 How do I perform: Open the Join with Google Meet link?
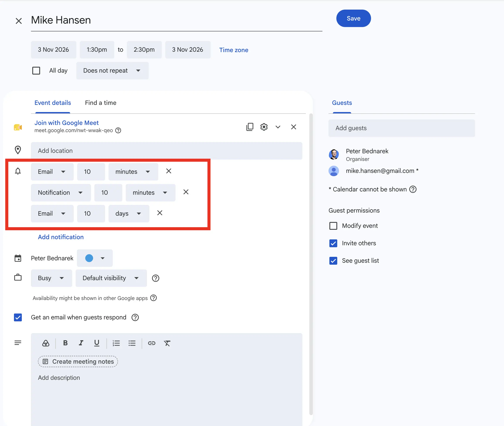(66, 123)
